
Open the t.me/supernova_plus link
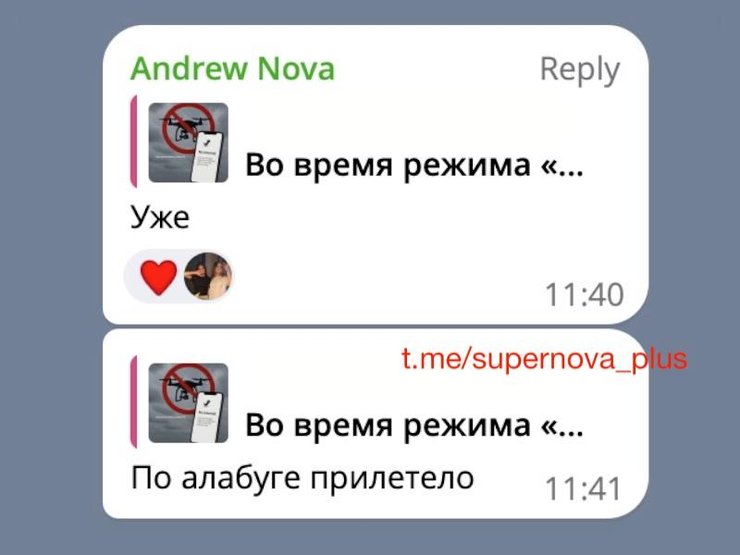(x=545, y=360)
